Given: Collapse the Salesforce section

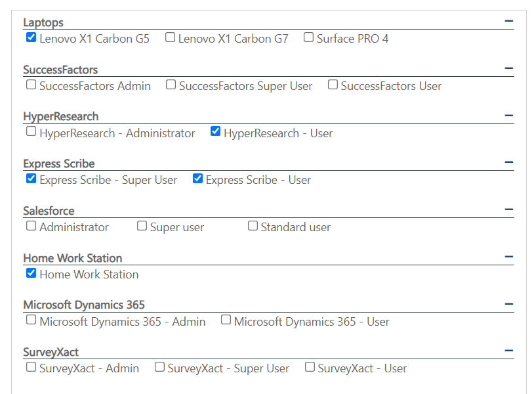Looking at the screenshot, I should [x=508, y=210].
